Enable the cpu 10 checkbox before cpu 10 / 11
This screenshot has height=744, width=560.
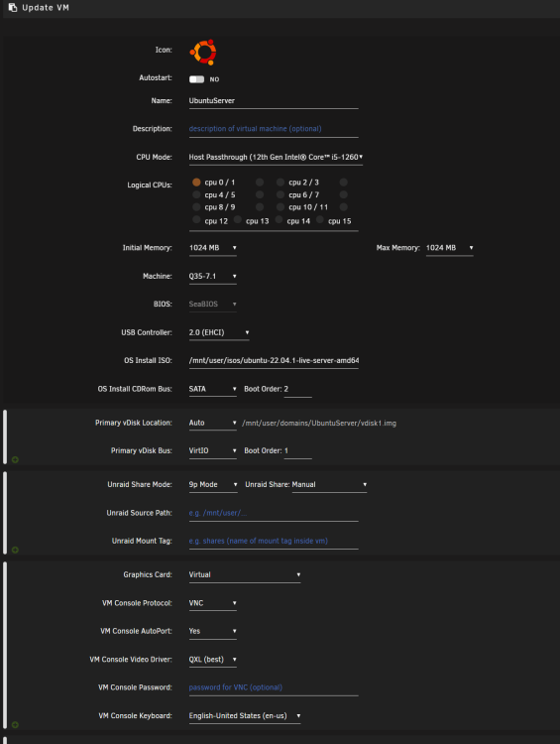[x=280, y=207]
